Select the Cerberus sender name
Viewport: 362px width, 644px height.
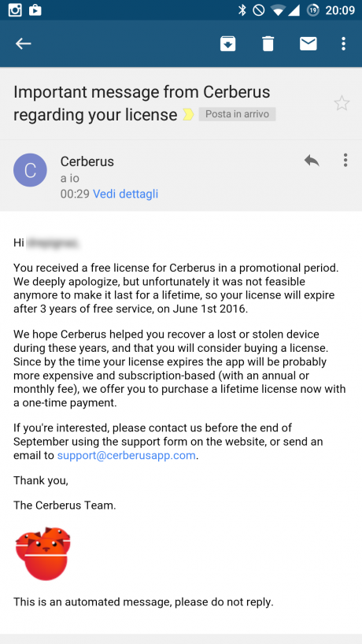point(87,161)
